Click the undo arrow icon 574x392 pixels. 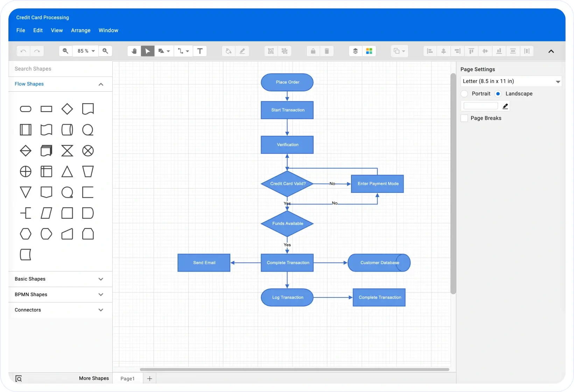click(x=23, y=51)
